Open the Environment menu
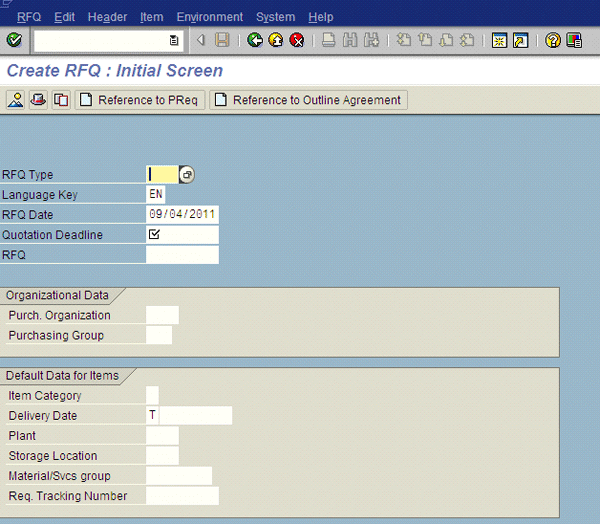The height and width of the screenshot is (524, 600). coord(209,17)
